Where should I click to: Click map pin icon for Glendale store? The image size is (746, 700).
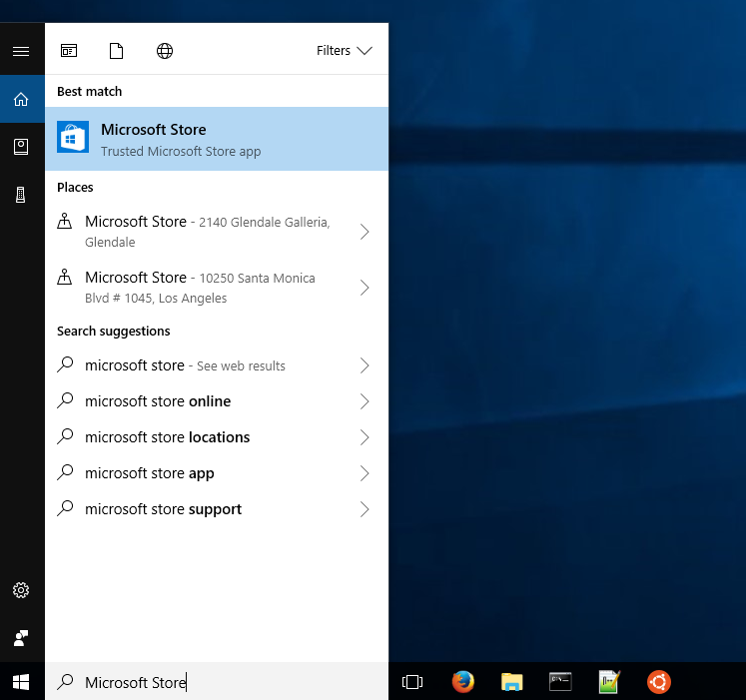tap(65, 221)
